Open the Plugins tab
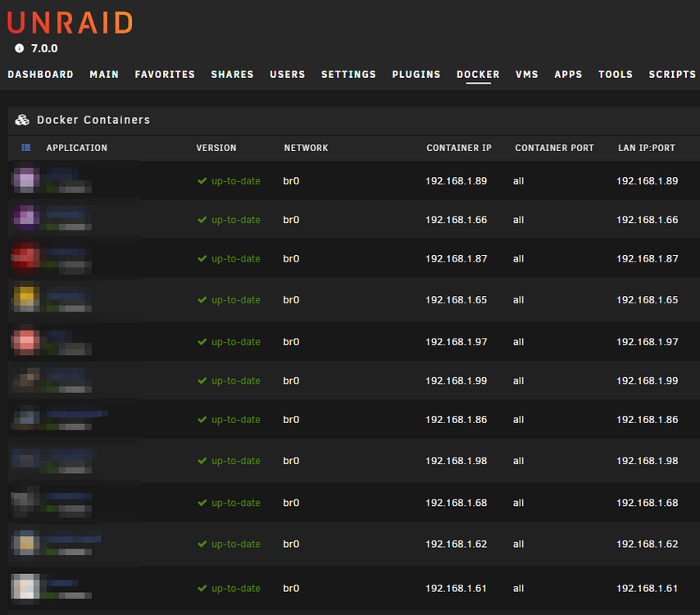The image size is (700, 615). coord(416,75)
